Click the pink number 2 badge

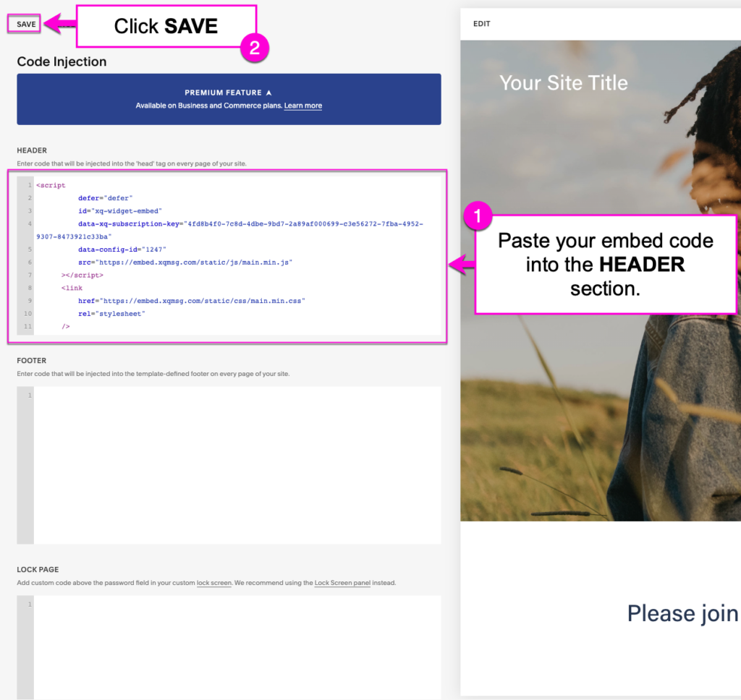[254, 48]
